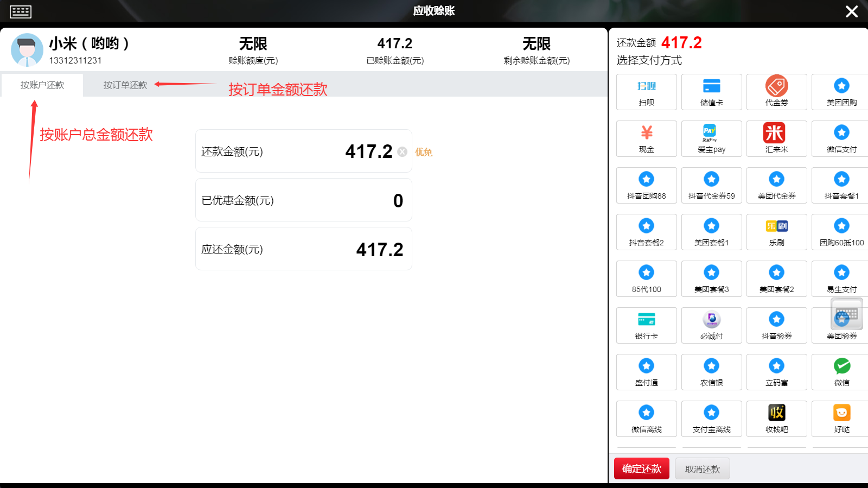Choose 汇来米 payment method

pos(776,138)
